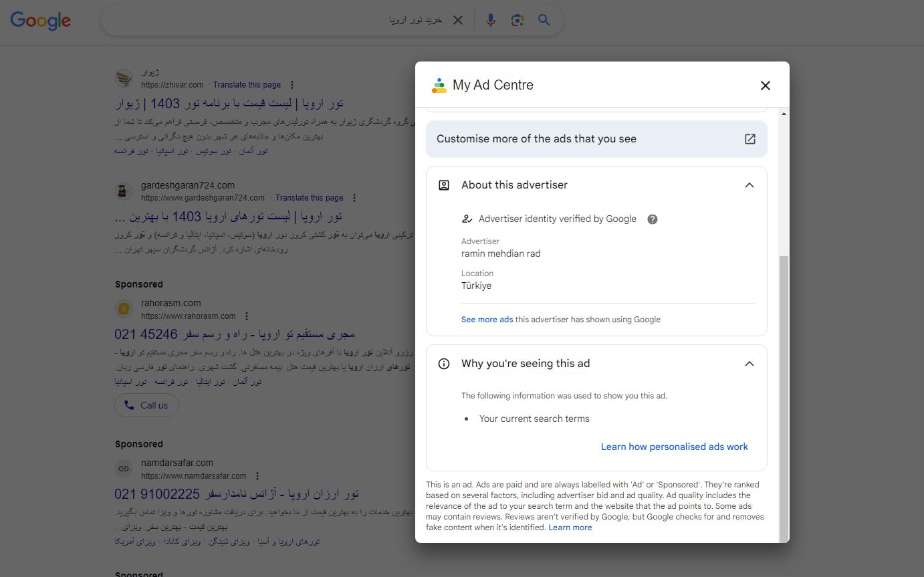924x577 pixels.
Task: Click the Sponsored label above rahorasm.com
Action: point(138,284)
